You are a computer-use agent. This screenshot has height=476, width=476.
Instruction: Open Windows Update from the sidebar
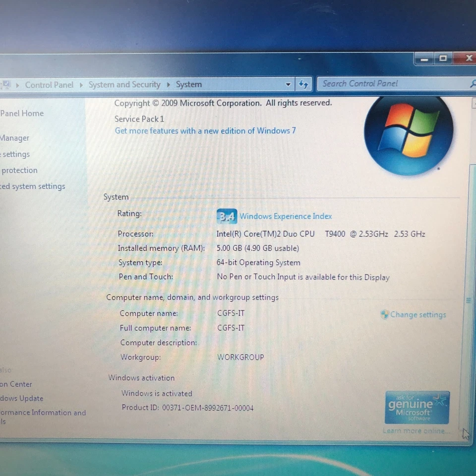click(22, 398)
